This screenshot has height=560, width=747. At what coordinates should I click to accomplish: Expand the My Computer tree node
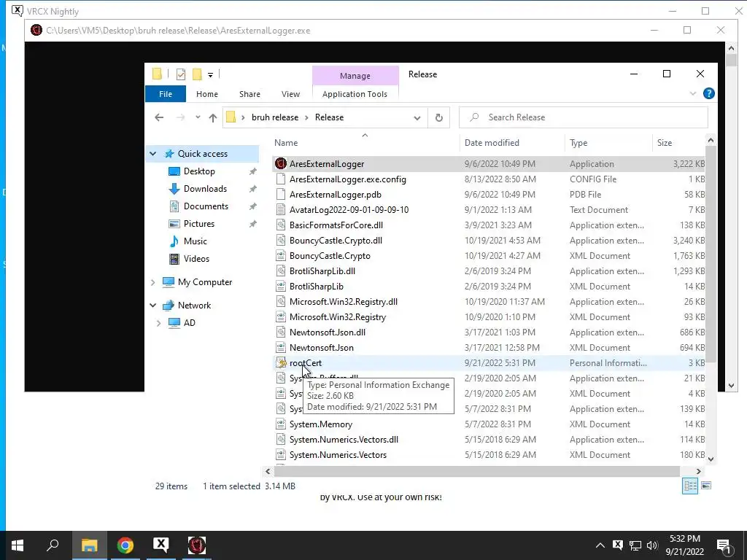pyautogui.click(x=153, y=282)
